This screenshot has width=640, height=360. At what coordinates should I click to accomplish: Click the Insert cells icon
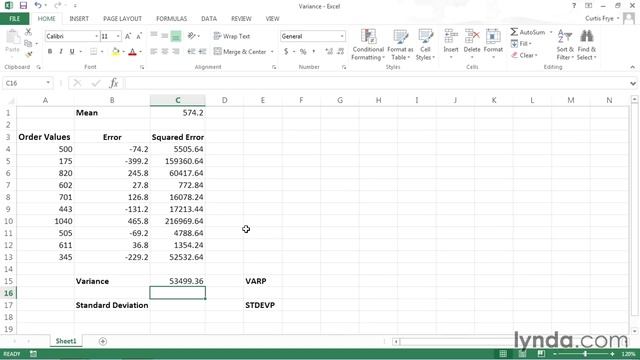click(451, 36)
